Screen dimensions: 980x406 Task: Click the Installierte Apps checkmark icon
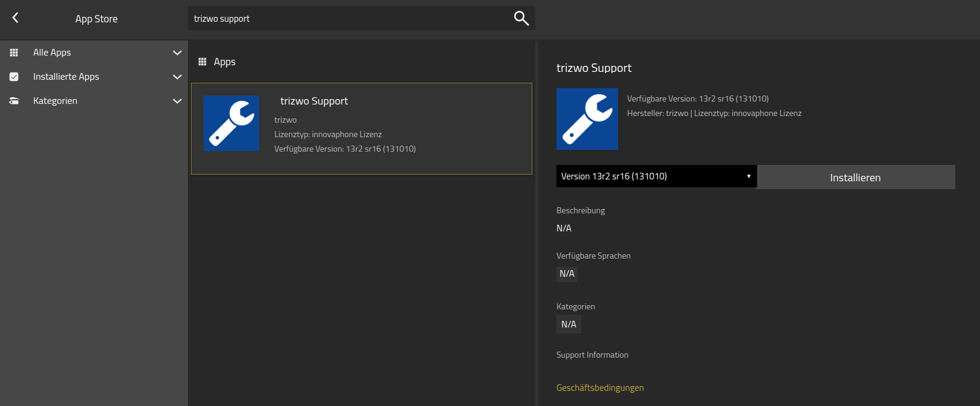[14, 77]
